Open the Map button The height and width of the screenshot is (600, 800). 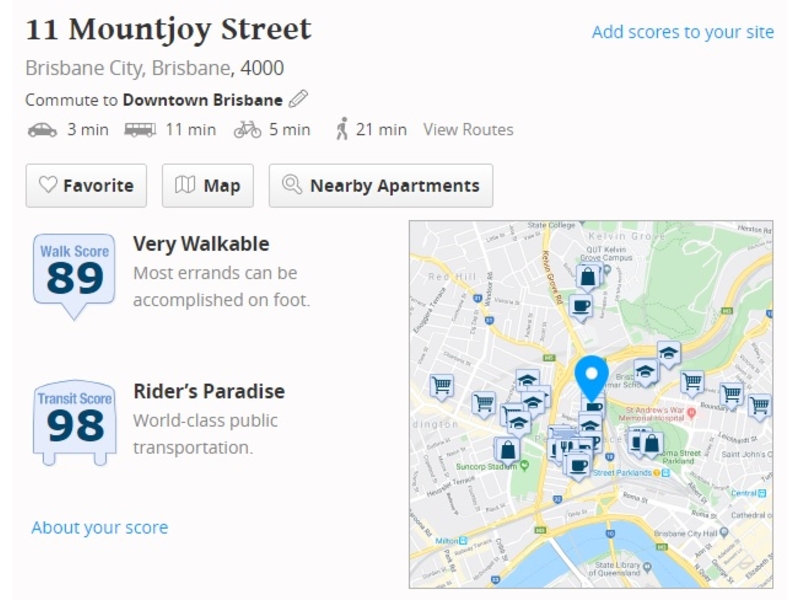pyautogui.click(x=208, y=185)
